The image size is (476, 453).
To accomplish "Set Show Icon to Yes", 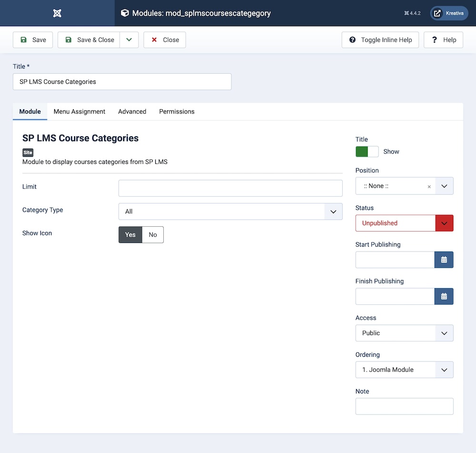I will tap(130, 235).
